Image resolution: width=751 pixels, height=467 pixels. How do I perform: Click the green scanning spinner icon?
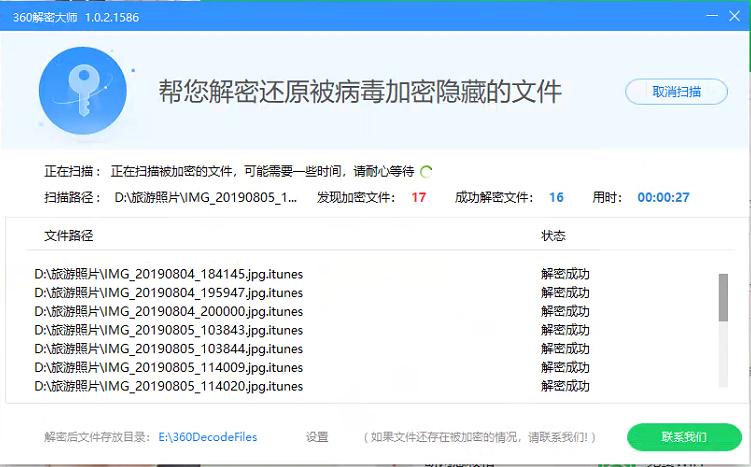coord(427,171)
